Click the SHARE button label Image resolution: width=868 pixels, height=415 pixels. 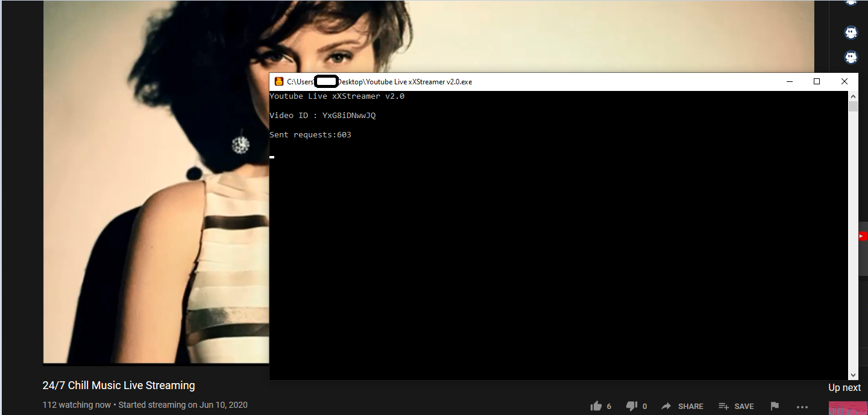691,407
